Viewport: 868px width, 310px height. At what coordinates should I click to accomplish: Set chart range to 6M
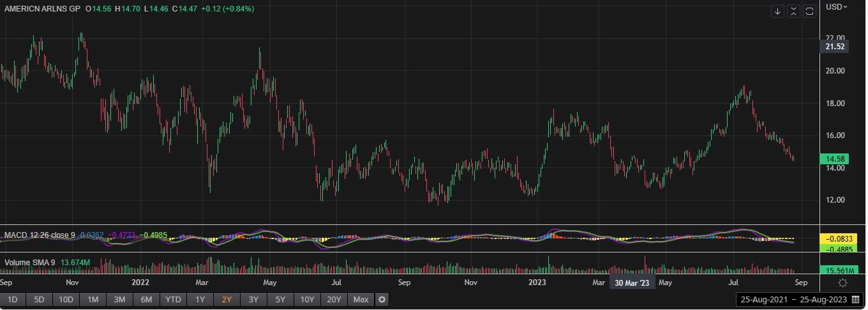point(146,299)
